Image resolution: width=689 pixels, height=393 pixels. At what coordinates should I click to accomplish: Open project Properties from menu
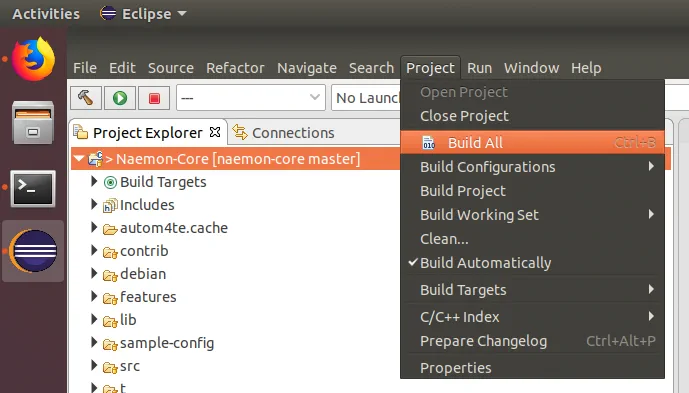(532, 368)
